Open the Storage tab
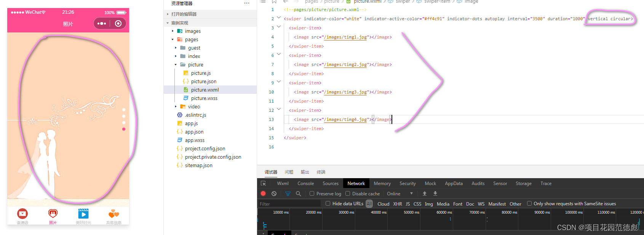The image size is (644, 235). (523, 183)
